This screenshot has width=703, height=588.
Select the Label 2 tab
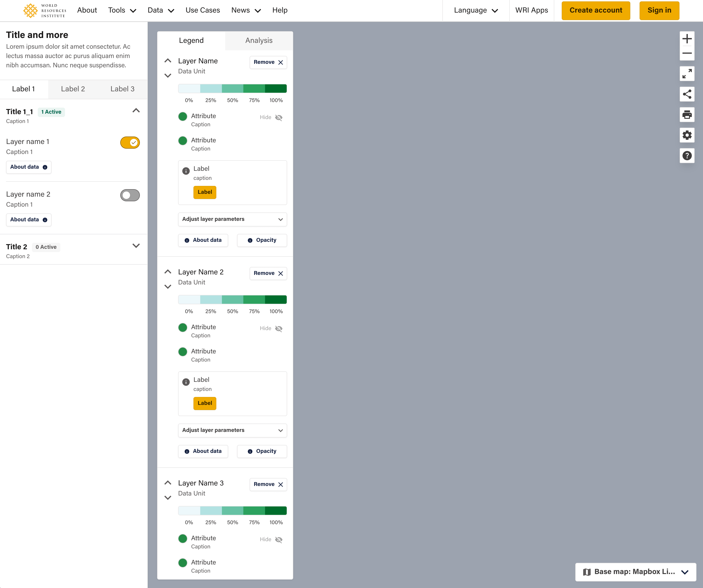tap(73, 89)
